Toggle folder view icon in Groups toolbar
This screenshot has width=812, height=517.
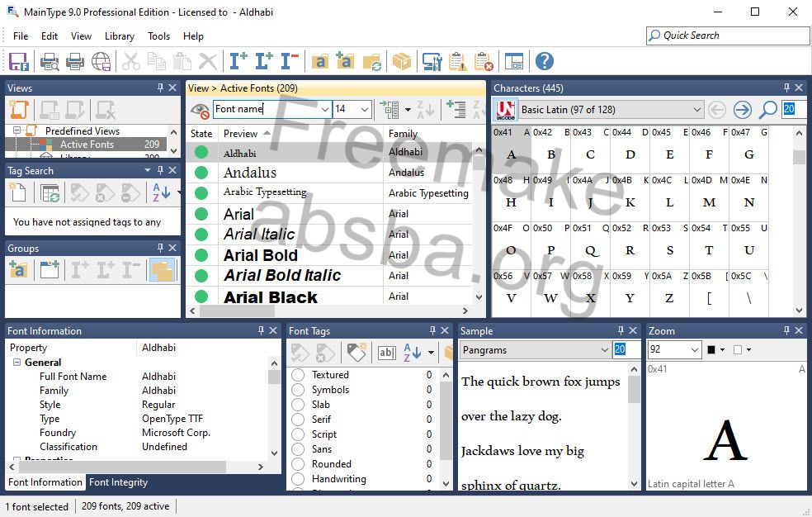[x=163, y=270]
